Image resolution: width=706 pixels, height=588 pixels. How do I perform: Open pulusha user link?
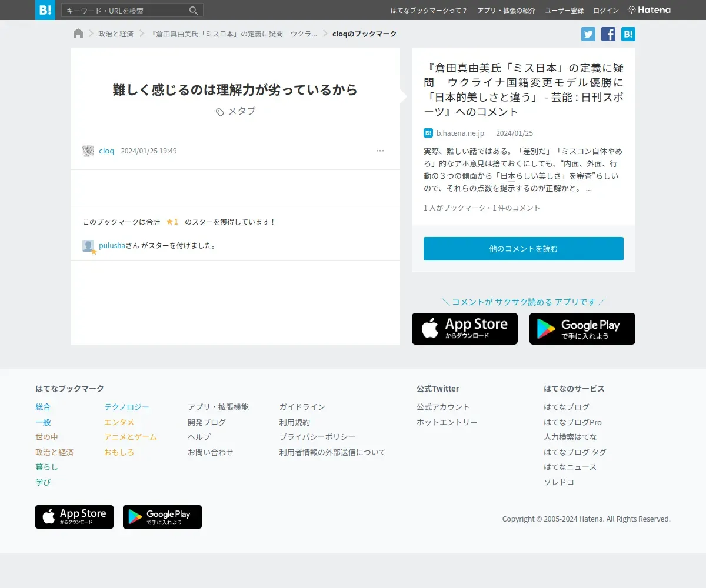[x=112, y=245]
